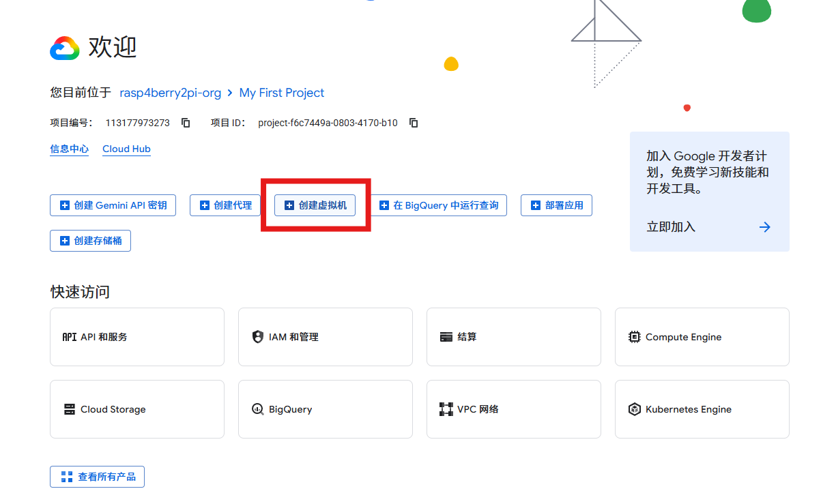Viewport: 836px width, 504px height.
Task: Click the hexagon icon in Kubernetes Engine card
Action: [x=635, y=409]
